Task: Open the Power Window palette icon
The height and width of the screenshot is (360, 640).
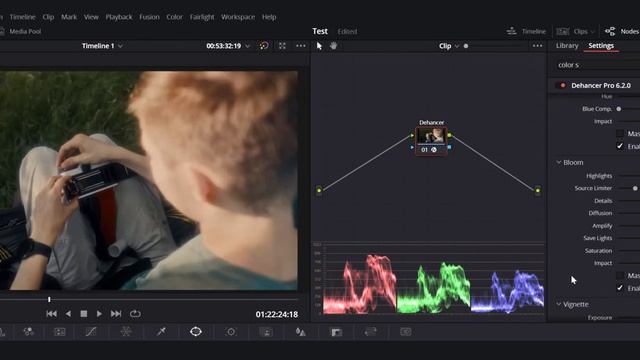Action: click(x=196, y=331)
